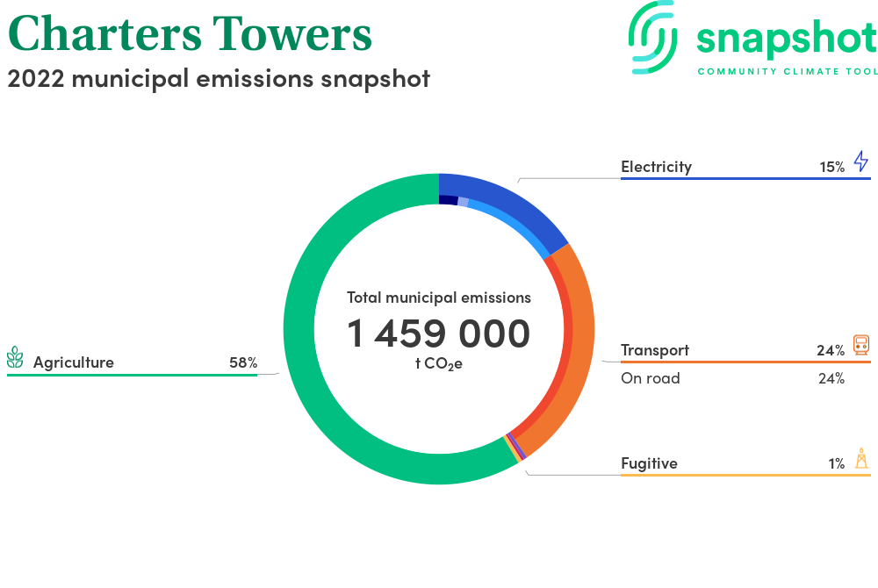Open the Agriculture category label
The height and width of the screenshot is (588, 878).
(74, 362)
